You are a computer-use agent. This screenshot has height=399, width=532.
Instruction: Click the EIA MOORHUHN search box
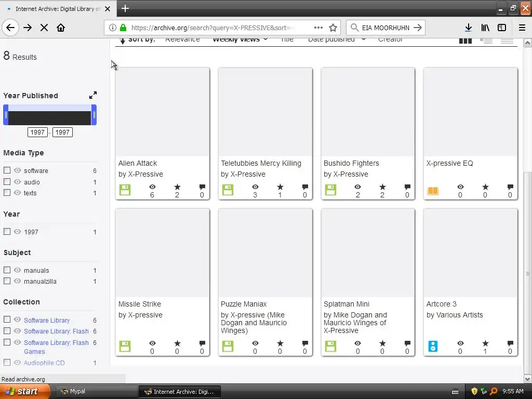coord(385,28)
